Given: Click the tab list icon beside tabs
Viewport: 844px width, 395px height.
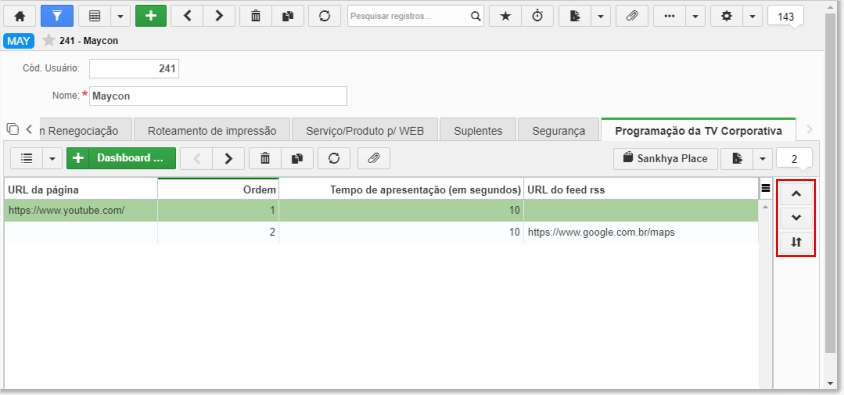Looking at the screenshot, I should click(12, 129).
